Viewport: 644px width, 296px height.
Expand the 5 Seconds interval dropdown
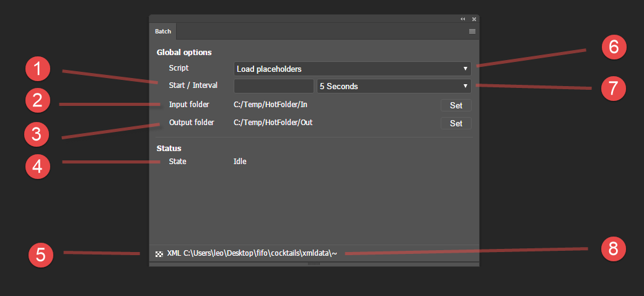pyautogui.click(x=394, y=87)
